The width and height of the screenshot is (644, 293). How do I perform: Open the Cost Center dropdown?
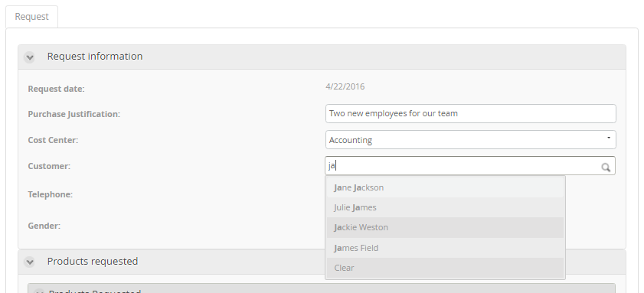point(471,140)
